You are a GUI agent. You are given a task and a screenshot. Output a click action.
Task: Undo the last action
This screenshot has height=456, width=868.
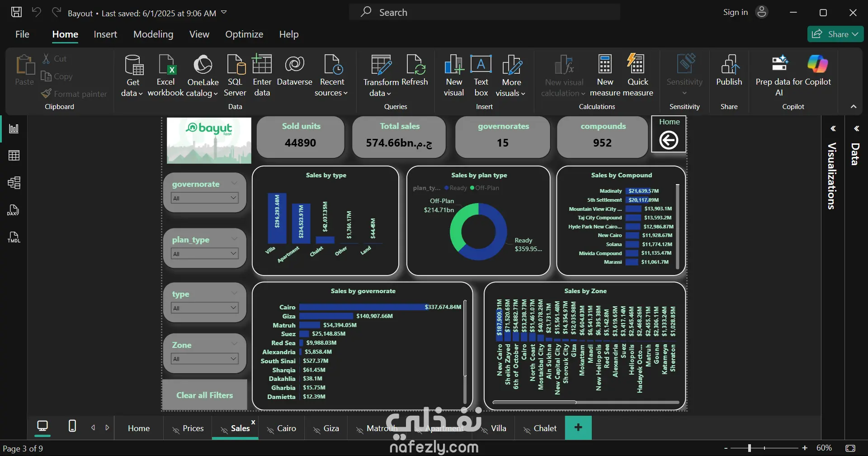click(x=36, y=12)
